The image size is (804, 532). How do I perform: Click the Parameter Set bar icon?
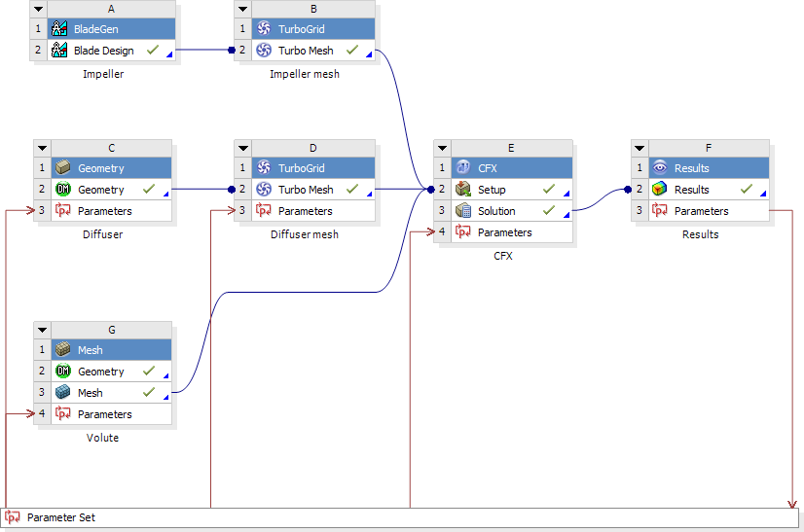(13, 517)
